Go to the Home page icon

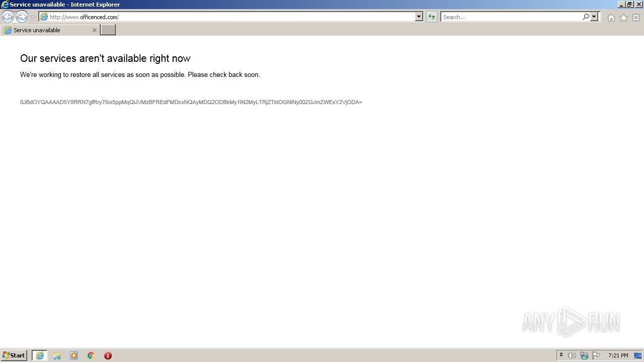611,18
